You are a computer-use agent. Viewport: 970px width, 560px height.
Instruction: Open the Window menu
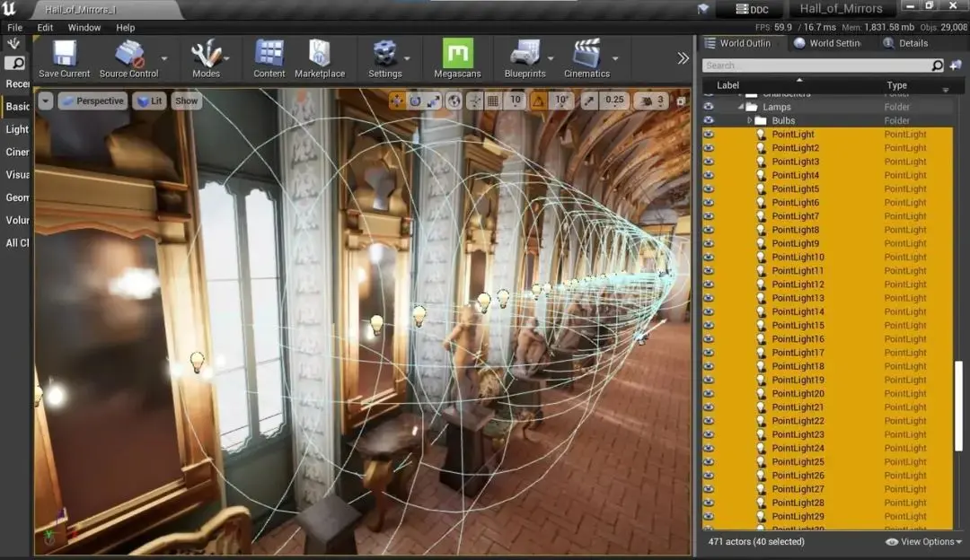tap(84, 27)
